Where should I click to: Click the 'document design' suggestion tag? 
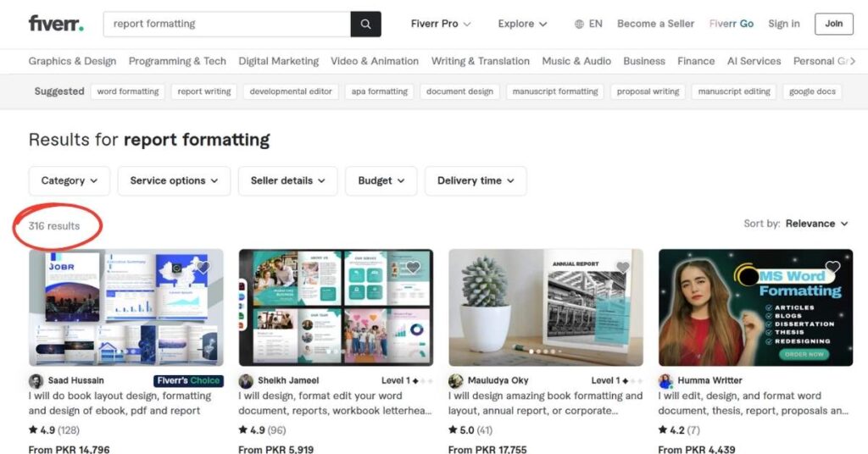click(459, 91)
